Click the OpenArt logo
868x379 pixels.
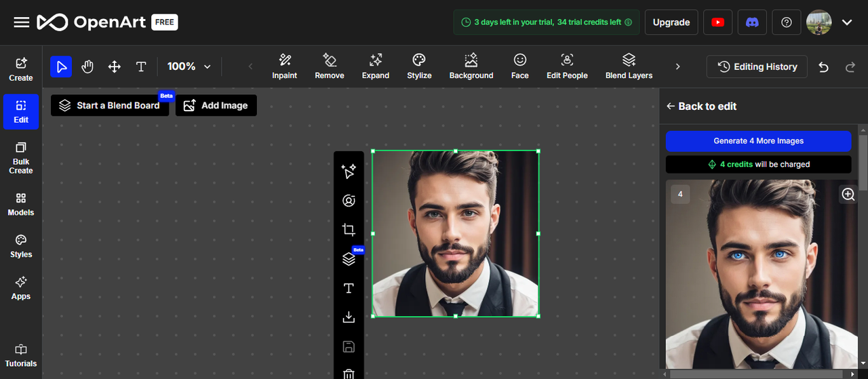tap(92, 22)
